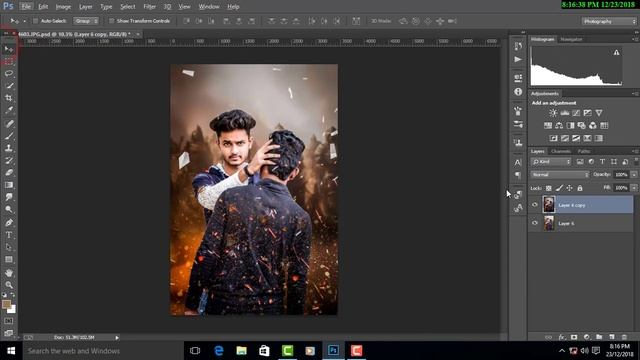
Task: Toggle Quick Mask mode
Action: click(x=9, y=321)
